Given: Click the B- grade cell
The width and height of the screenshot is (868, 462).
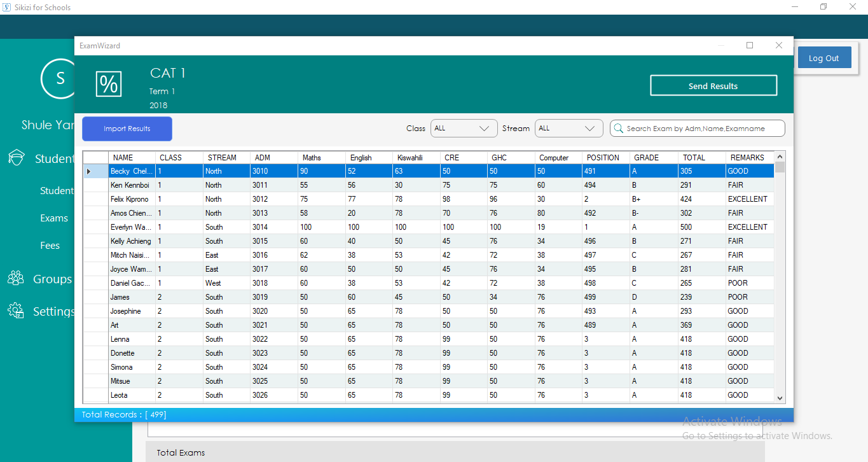Looking at the screenshot, I should pos(654,213).
